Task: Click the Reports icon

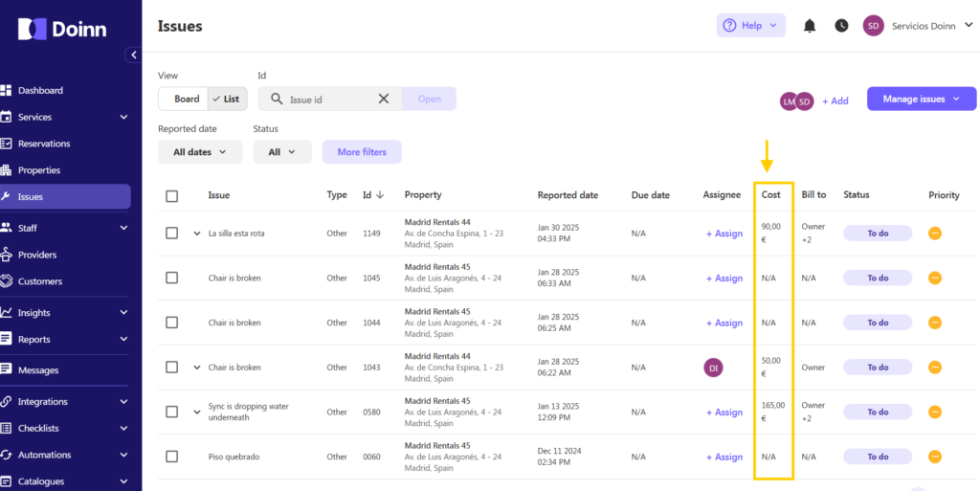Action: coord(6,339)
